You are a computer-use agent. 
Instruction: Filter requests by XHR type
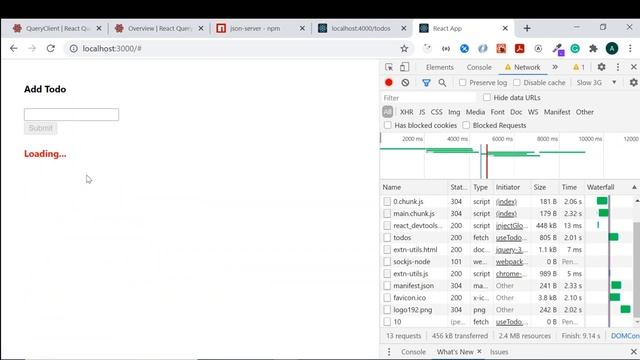click(406, 112)
